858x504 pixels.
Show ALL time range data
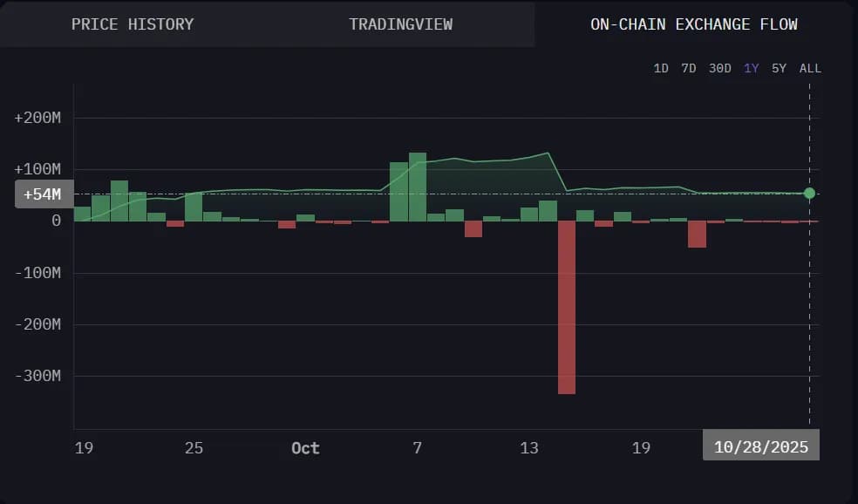pyautogui.click(x=810, y=68)
